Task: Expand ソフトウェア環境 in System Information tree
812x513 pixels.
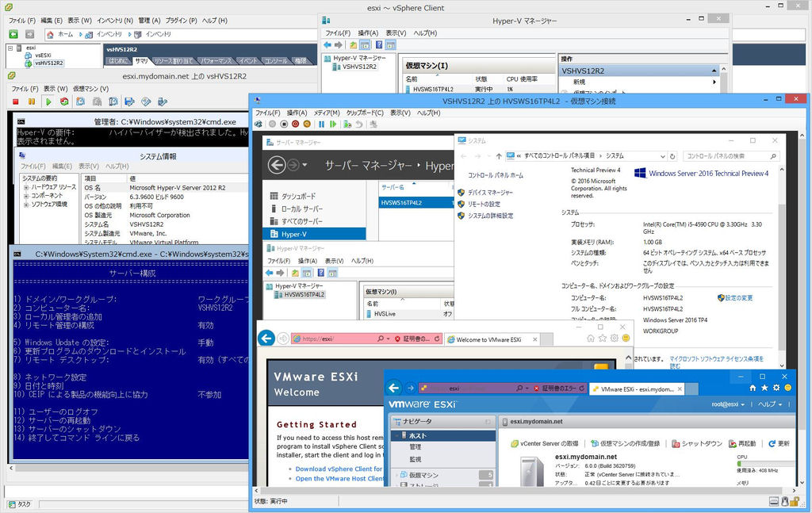Action: [26, 205]
